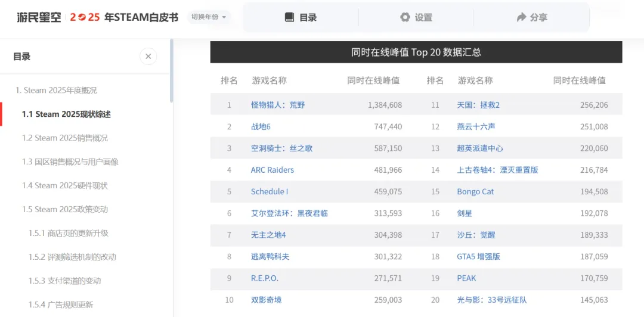Click the peak value 145,063
Viewport: 644px width, 317px height.
pyautogui.click(x=595, y=300)
